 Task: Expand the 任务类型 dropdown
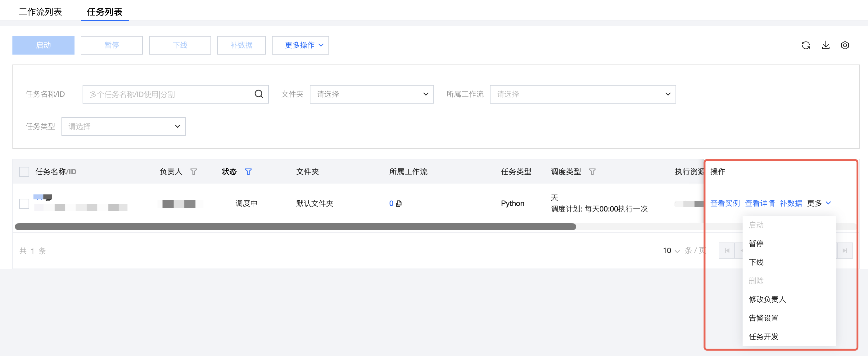123,127
